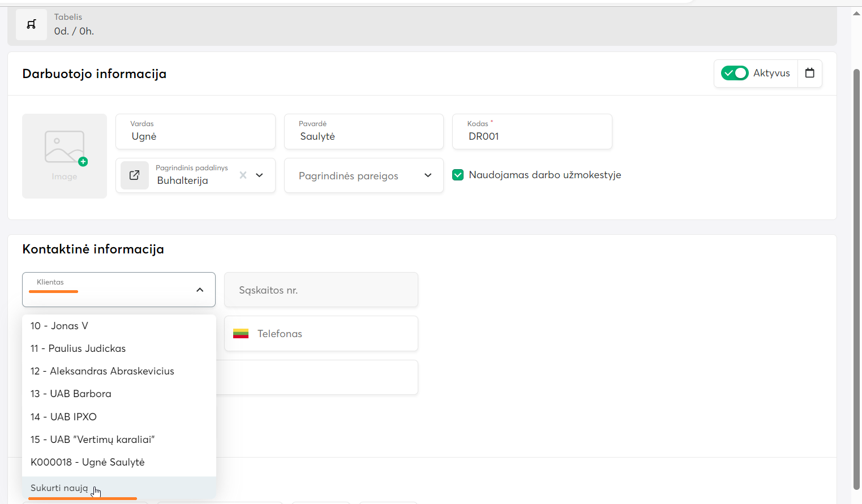This screenshot has height=504, width=862.
Task: Choose 13 - UAB Barbora client option
Action: (71, 394)
